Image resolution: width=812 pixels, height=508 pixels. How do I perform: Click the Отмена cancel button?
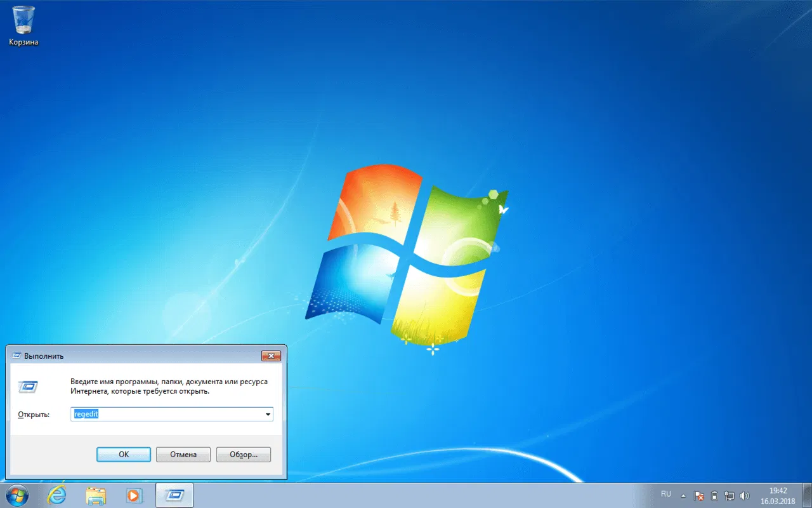click(x=183, y=454)
